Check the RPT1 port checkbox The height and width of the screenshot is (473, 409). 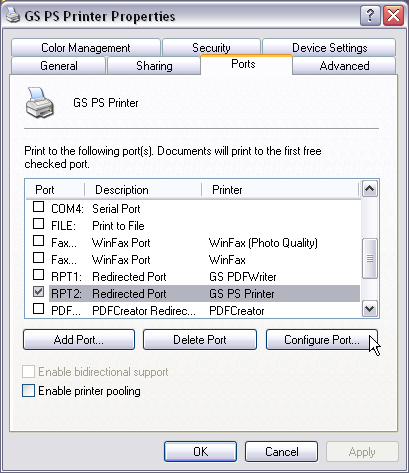pyautogui.click(x=38, y=275)
